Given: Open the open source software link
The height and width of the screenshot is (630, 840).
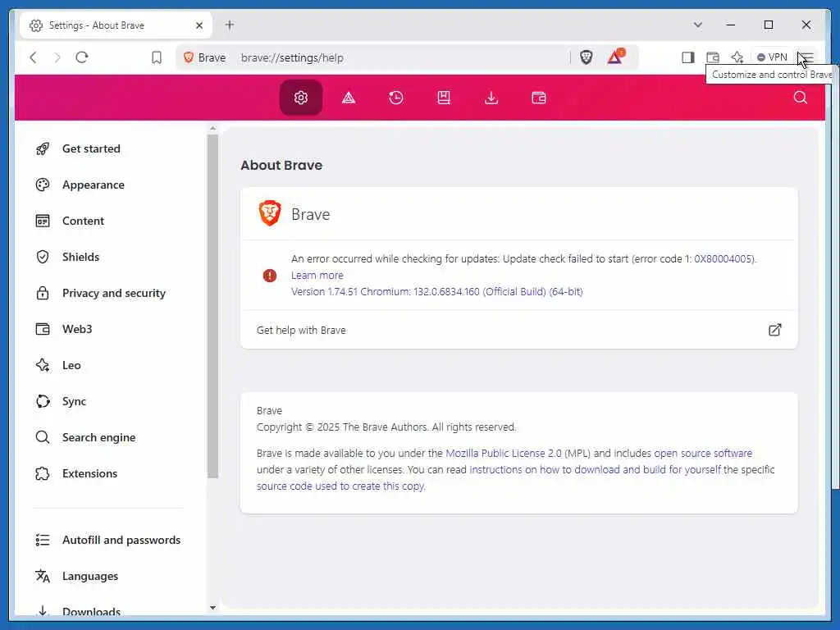Looking at the screenshot, I should (703, 453).
